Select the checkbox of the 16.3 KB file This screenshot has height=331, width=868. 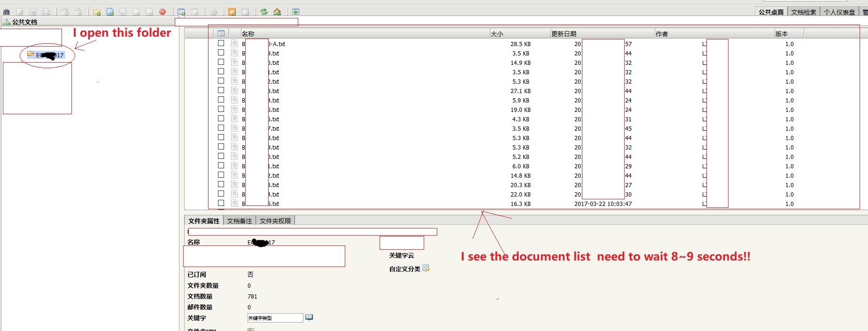tap(221, 203)
